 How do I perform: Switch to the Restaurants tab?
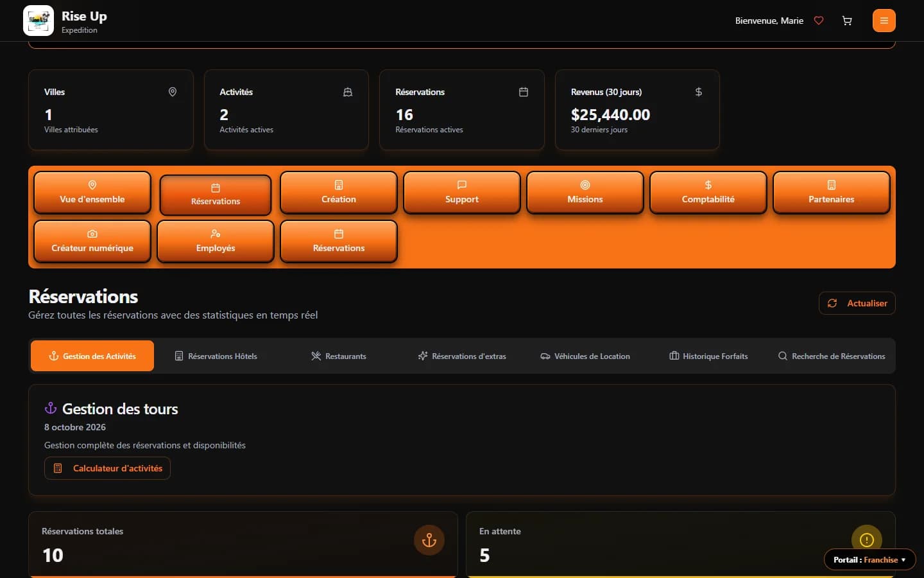pos(339,356)
